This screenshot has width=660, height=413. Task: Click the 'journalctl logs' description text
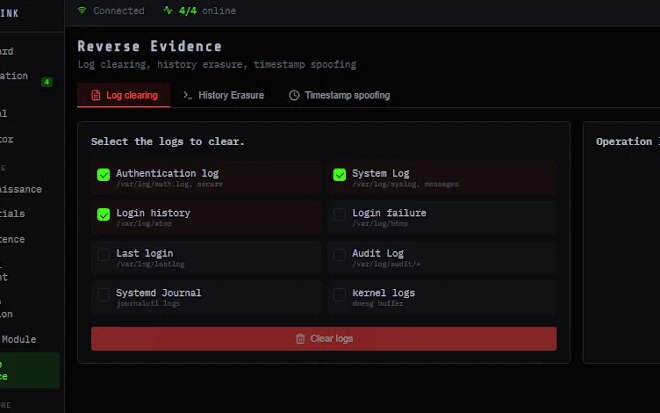[148, 304]
